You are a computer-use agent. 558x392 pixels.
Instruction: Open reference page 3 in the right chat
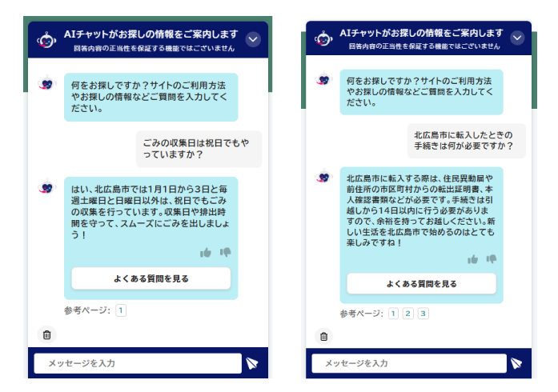pyautogui.click(x=423, y=314)
